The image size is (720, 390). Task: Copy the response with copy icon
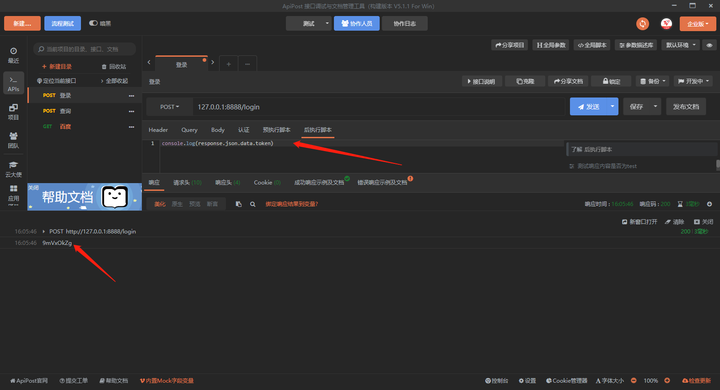click(x=238, y=204)
